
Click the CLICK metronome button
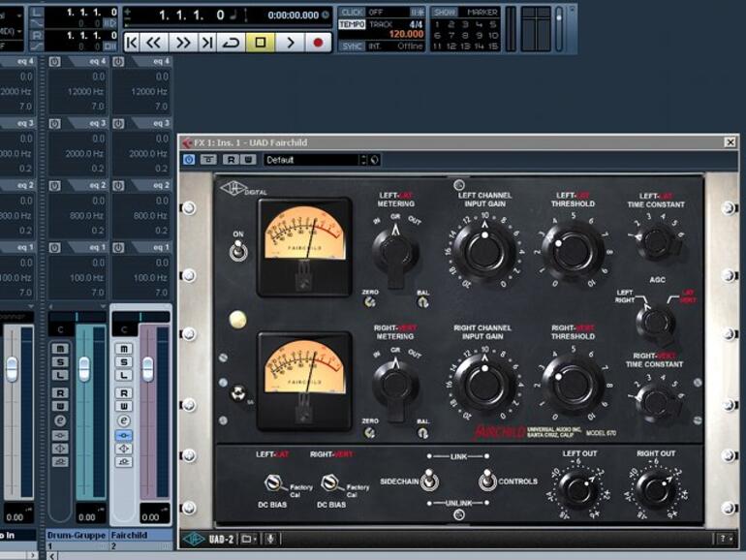pos(351,12)
